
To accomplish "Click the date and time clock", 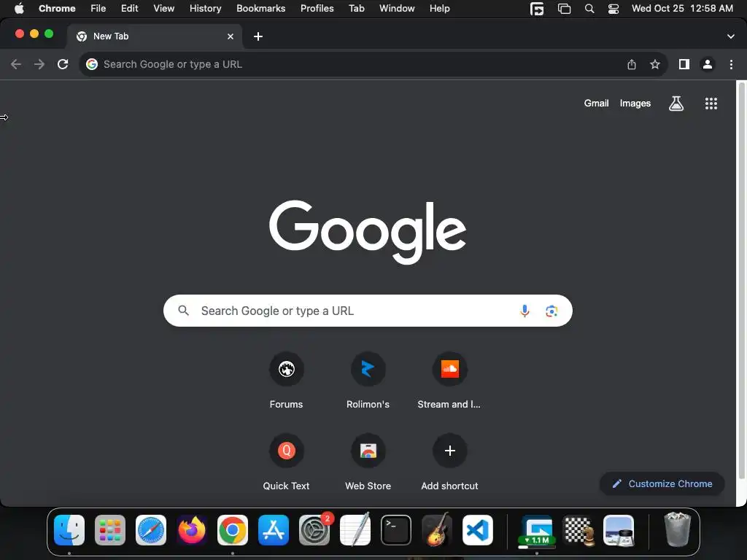I will (x=682, y=9).
